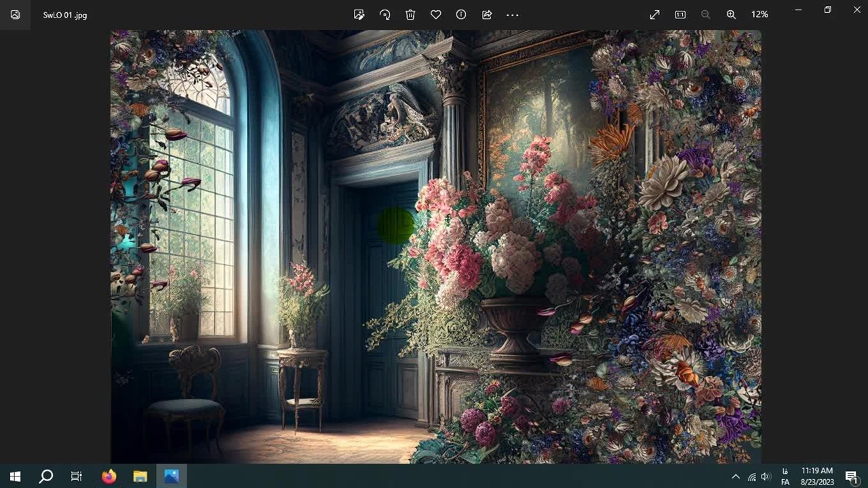Open the Windows Start menu
This screenshot has height=488, width=868.
pyautogui.click(x=15, y=476)
